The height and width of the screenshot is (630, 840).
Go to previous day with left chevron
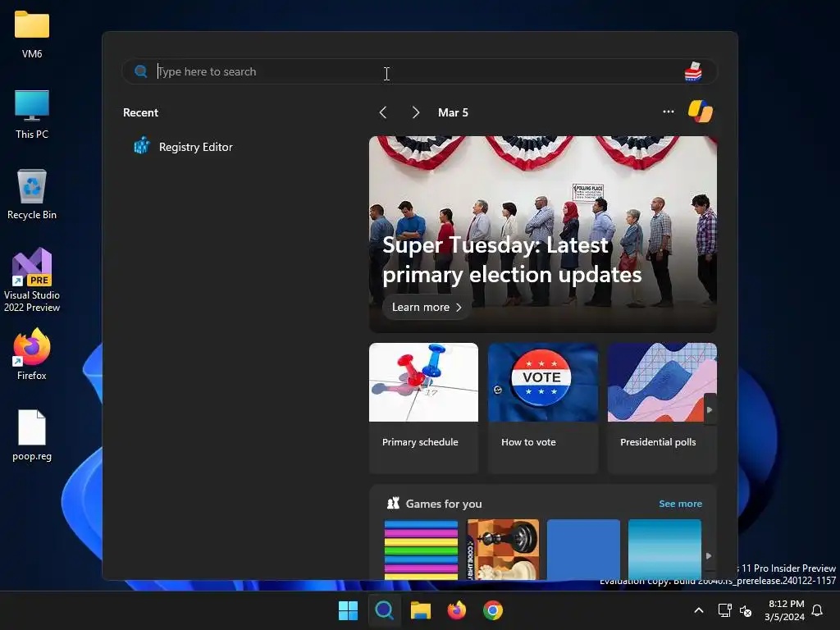(x=383, y=112)
